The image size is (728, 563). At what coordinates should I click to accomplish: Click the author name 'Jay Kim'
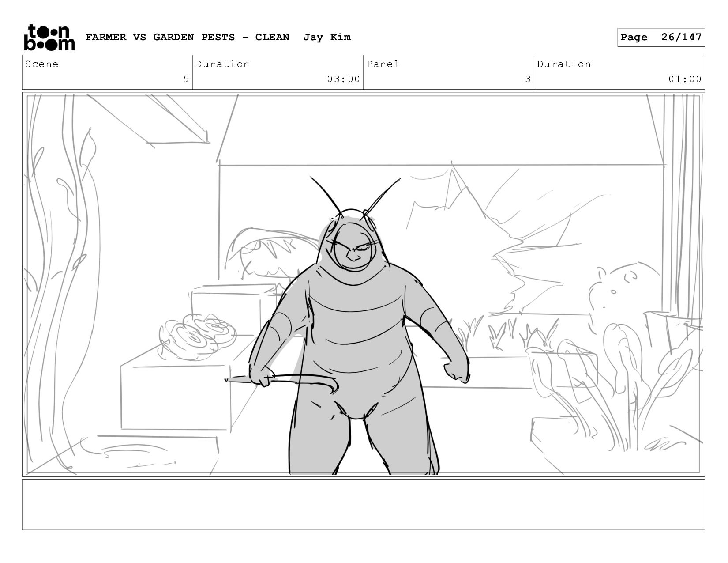327,37
